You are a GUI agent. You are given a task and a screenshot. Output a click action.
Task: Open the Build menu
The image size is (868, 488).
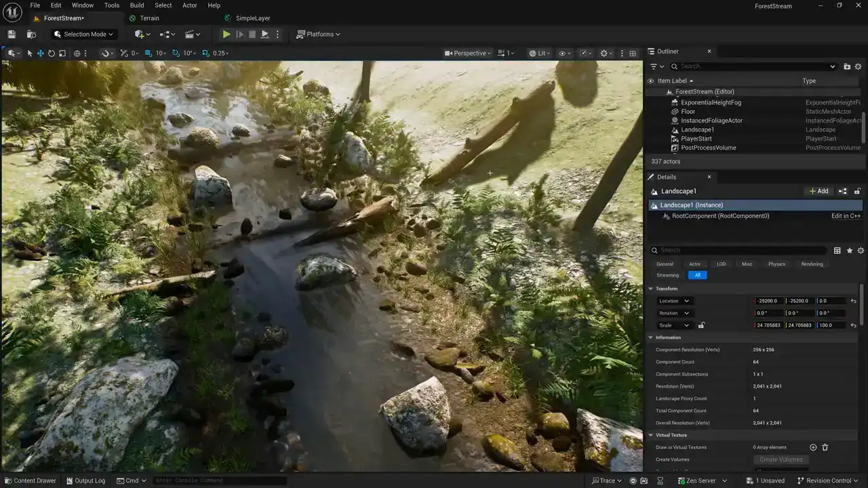tap(137, 5)
